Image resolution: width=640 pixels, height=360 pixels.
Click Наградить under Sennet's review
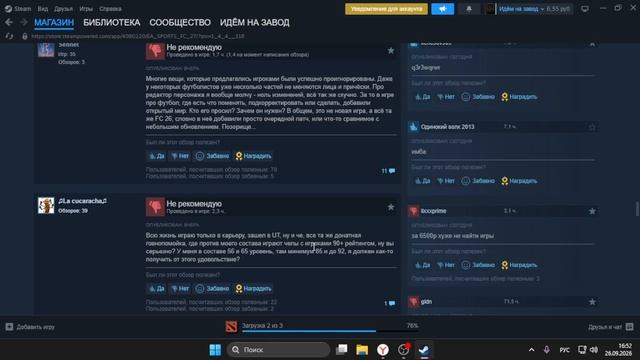[253, 156]
